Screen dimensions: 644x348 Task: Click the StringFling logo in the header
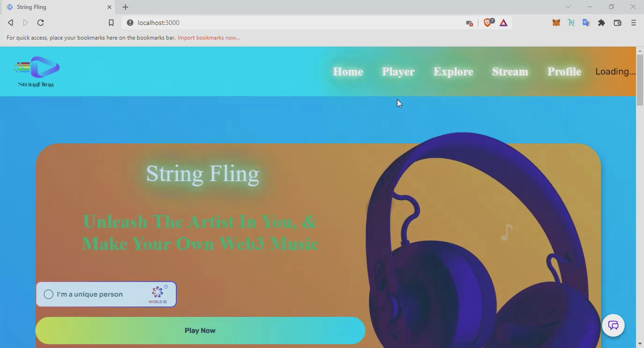[x=37, y=72]
